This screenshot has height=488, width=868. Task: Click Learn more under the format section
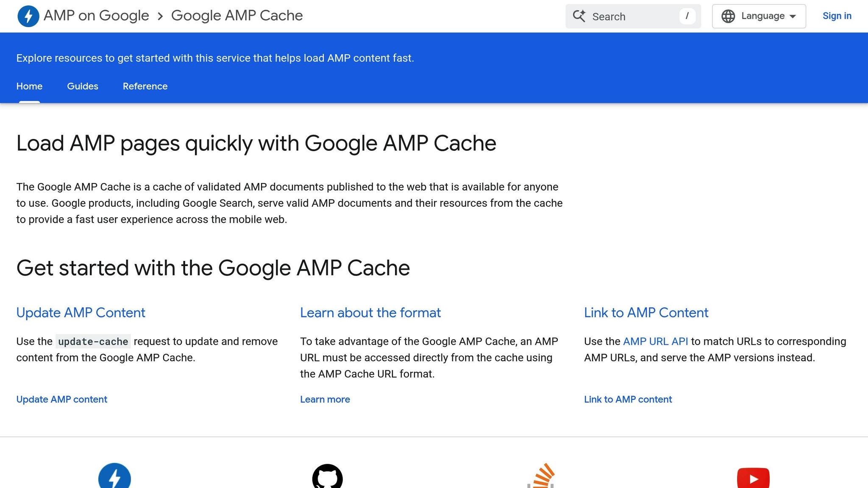pos(325,399)
